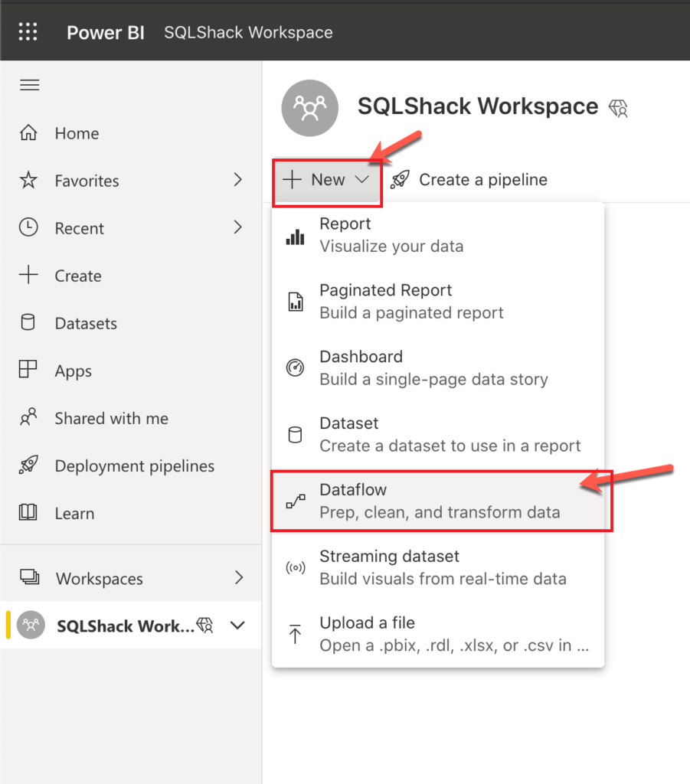The height and width of the screenshot is (784, 690).
Task: Click 'Create a dataset to use in a report'
Action: (x=450, y=446)
